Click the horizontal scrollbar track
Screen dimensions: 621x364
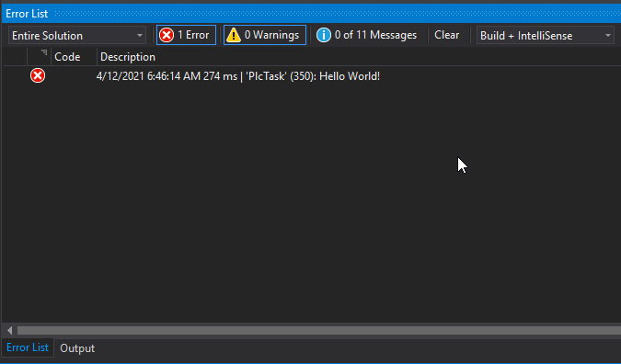point(319,330)
